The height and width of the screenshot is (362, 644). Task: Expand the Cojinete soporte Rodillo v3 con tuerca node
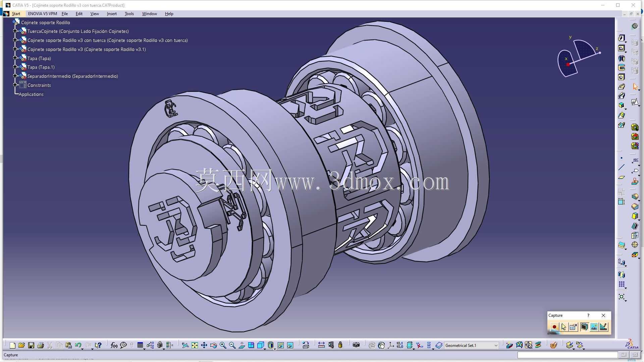(x=15, y=40)
